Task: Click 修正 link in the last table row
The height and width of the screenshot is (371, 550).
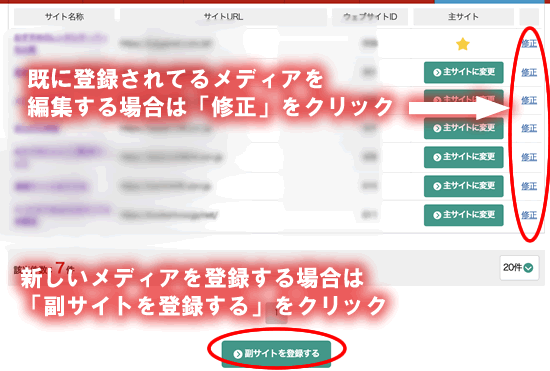Action: [x=529, y=215]
